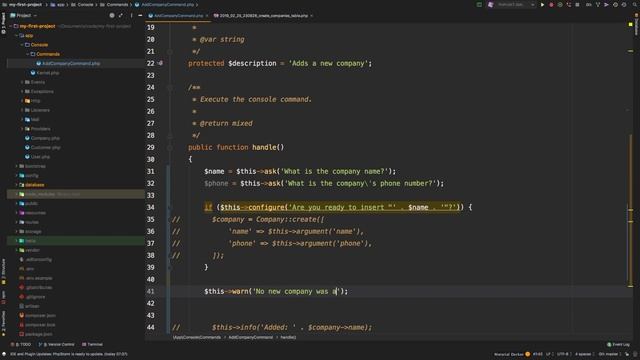The width and height of the screenshot is (640, 360).
Task: Expand the database folder
Action: [x=17, y=185]
